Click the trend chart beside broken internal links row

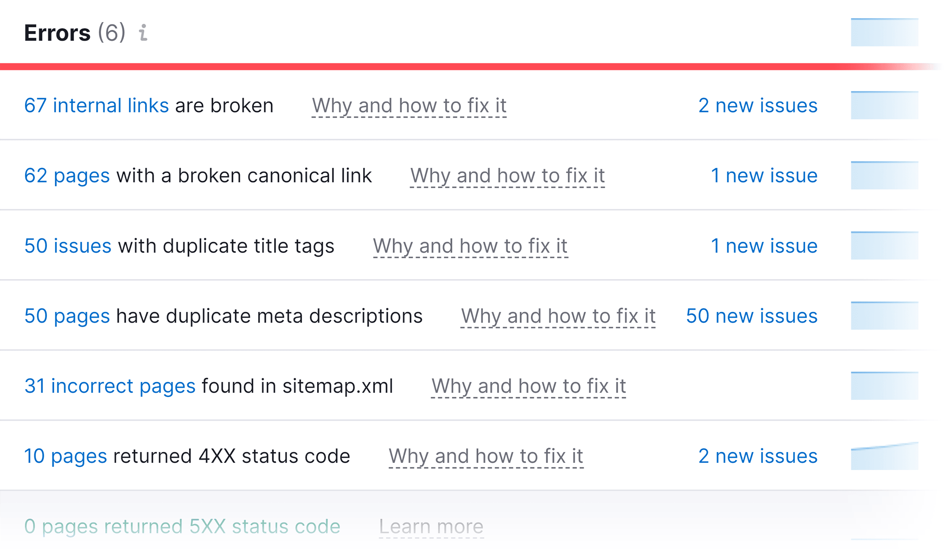pos(884,105)
